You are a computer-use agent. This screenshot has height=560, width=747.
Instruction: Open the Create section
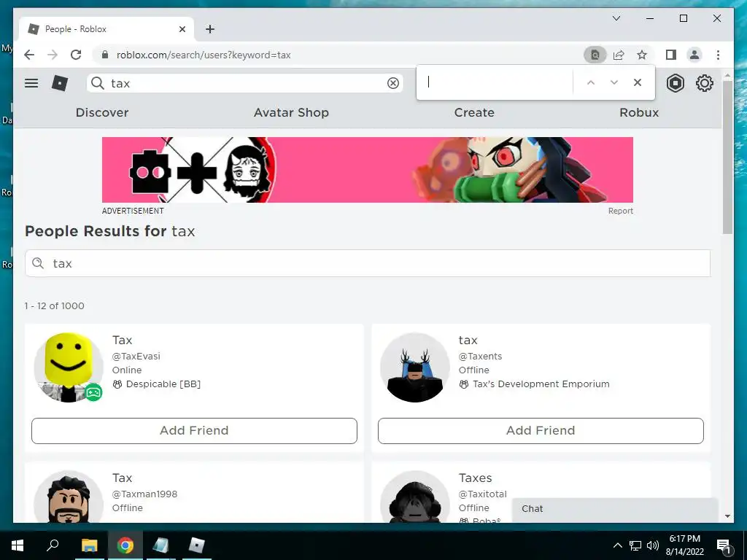click(x=474, y=112)
